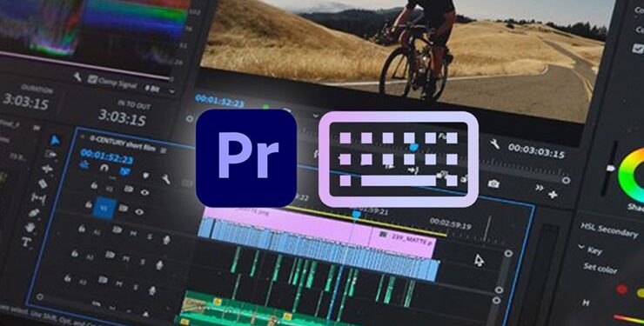This screenshot has width=644, height=326.
Task: Select the Type tool
Action: pyautogui.click(x=26, y=242)
